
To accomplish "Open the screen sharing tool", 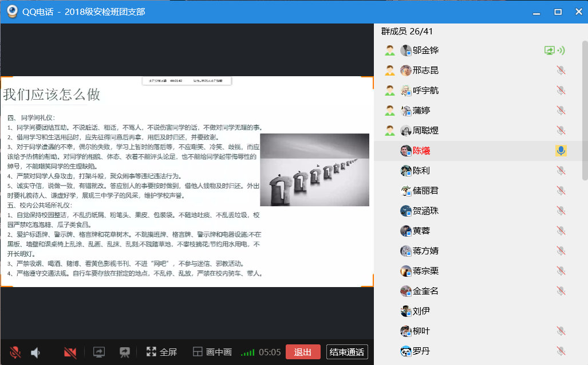I will click(x=98, y=352).
